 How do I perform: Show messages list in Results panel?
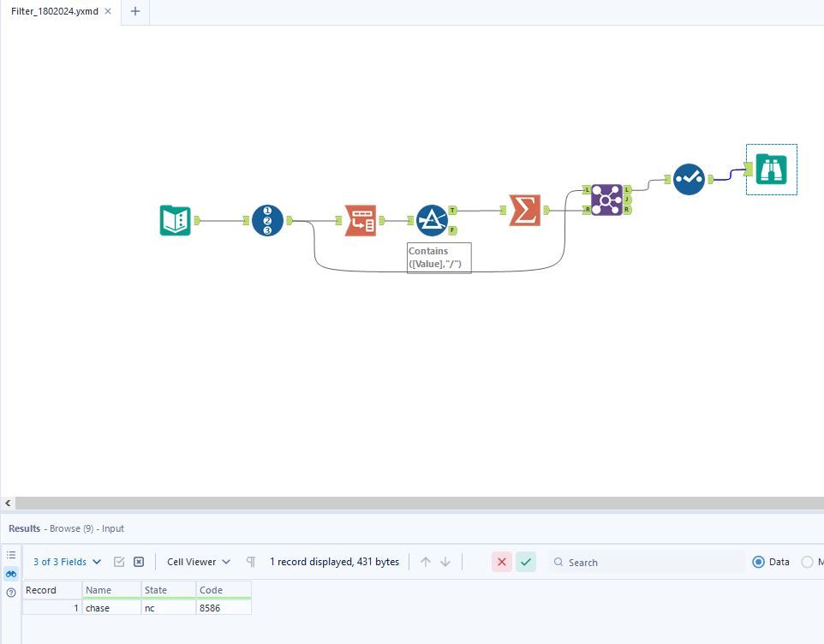(11, 555)
